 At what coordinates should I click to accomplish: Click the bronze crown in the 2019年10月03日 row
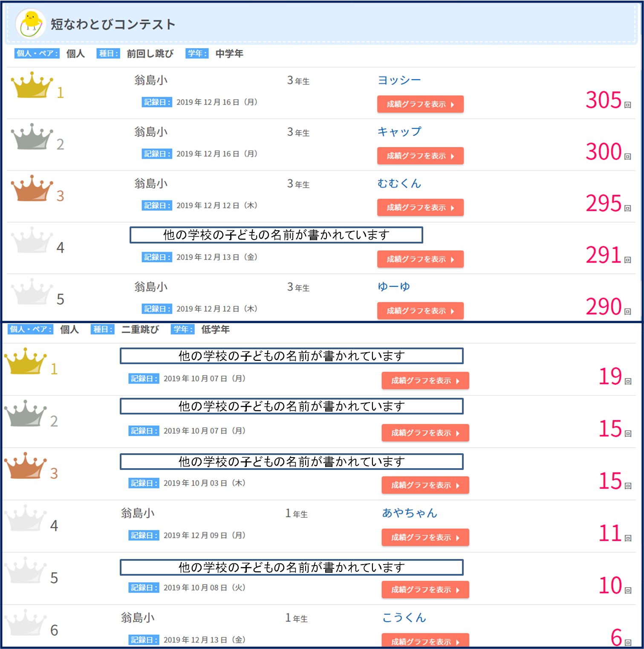click(x=26, y=465)
